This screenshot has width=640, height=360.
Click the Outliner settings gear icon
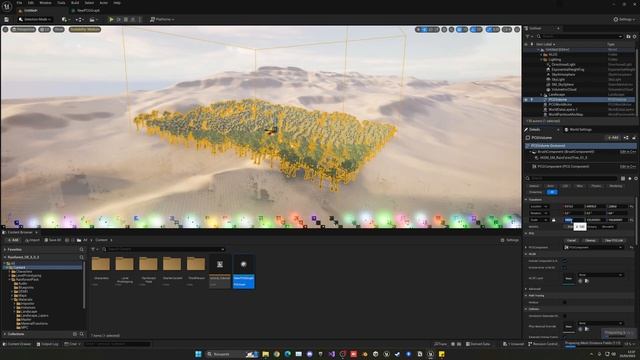pyautogui.click(x=634, y=36)
